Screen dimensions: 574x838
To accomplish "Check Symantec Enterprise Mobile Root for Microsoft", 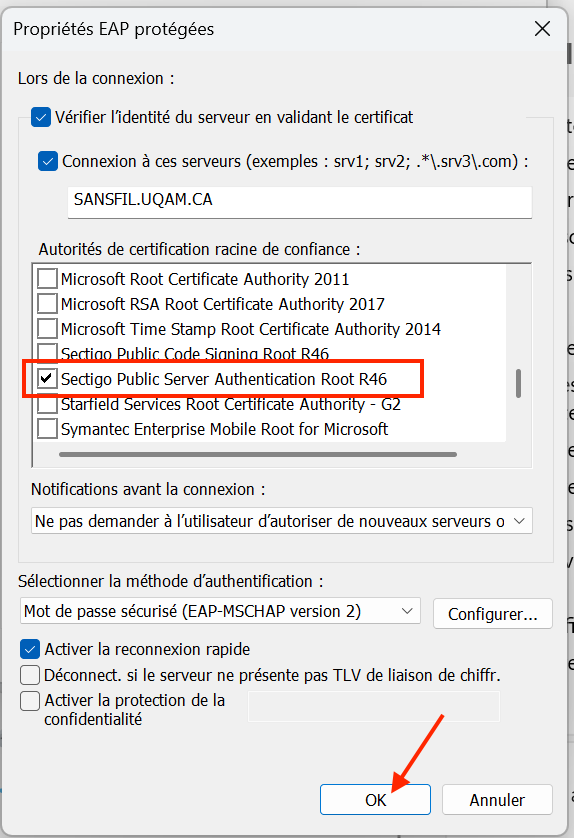I will click(47, 429).
